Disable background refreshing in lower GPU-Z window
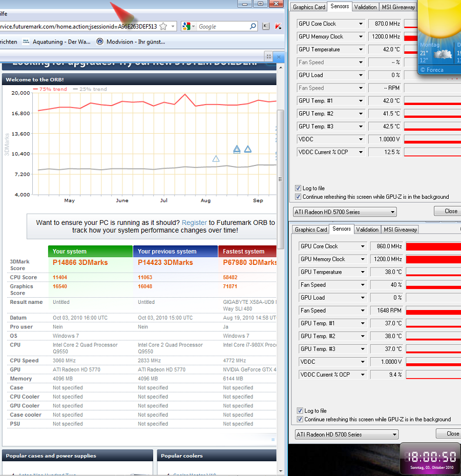This screenshot has width=461, height=476. [x=300, y=419]
